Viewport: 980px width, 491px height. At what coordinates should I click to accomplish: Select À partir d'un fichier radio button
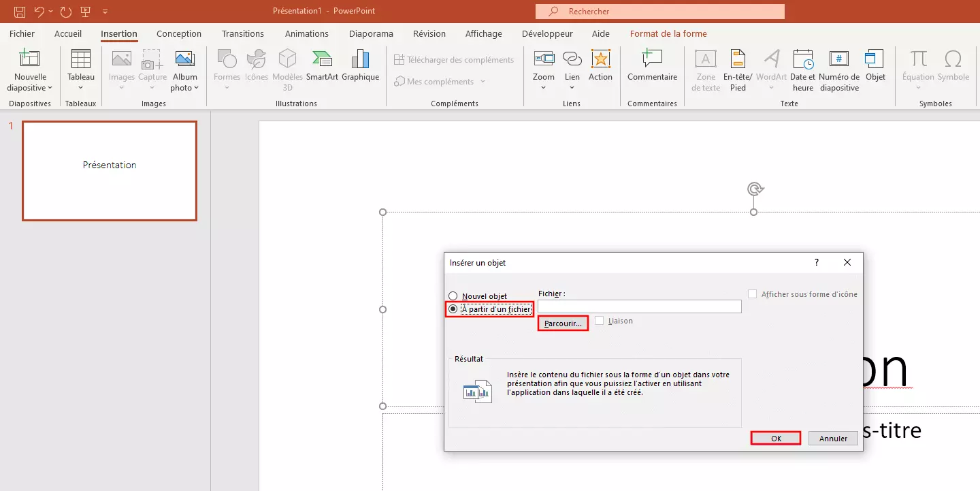pyautogui.click(x=453, y=309)
